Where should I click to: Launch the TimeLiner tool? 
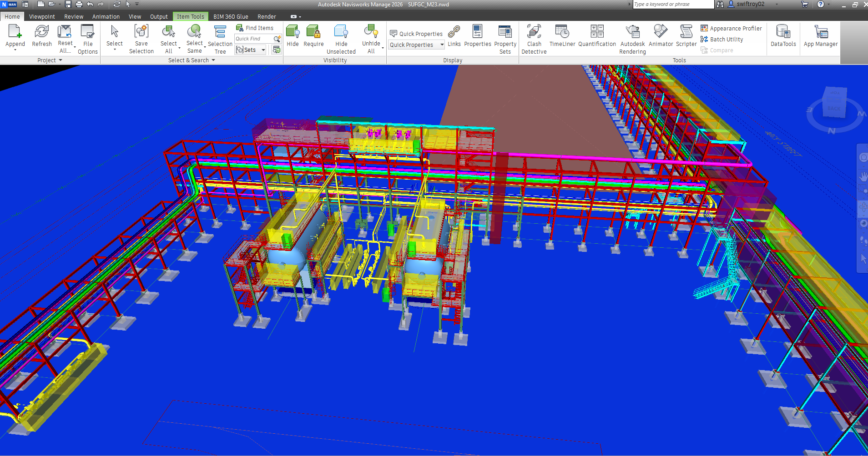562,36
